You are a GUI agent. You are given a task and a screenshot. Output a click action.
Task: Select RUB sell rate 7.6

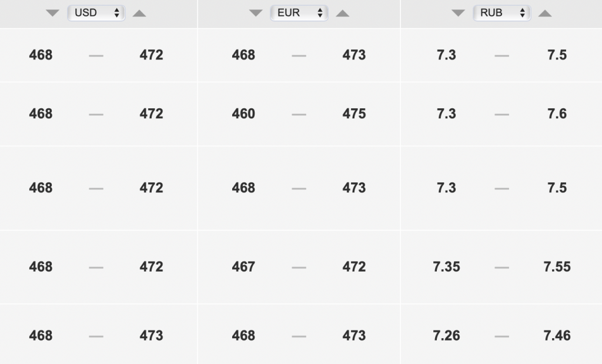pyautogui.click(x=557, y=114)
